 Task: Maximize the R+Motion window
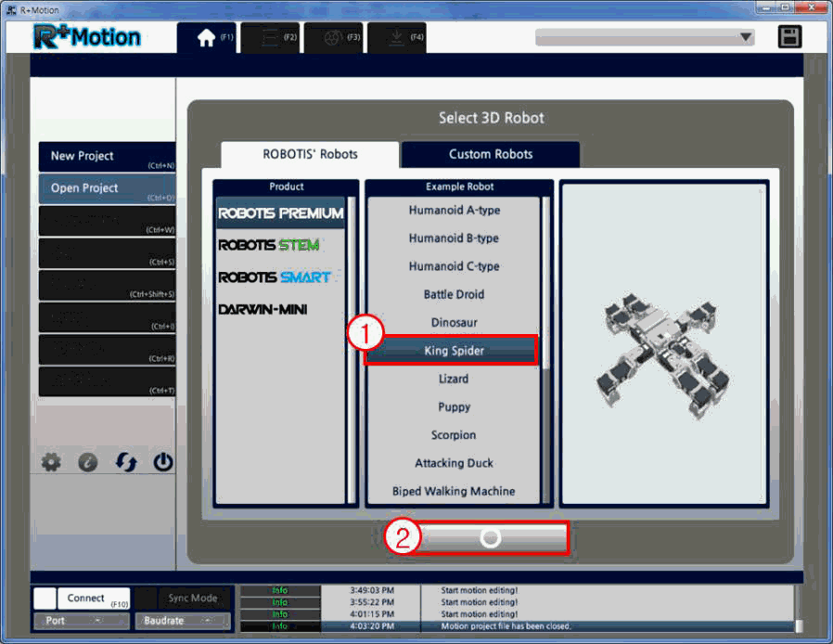(785, 7)
